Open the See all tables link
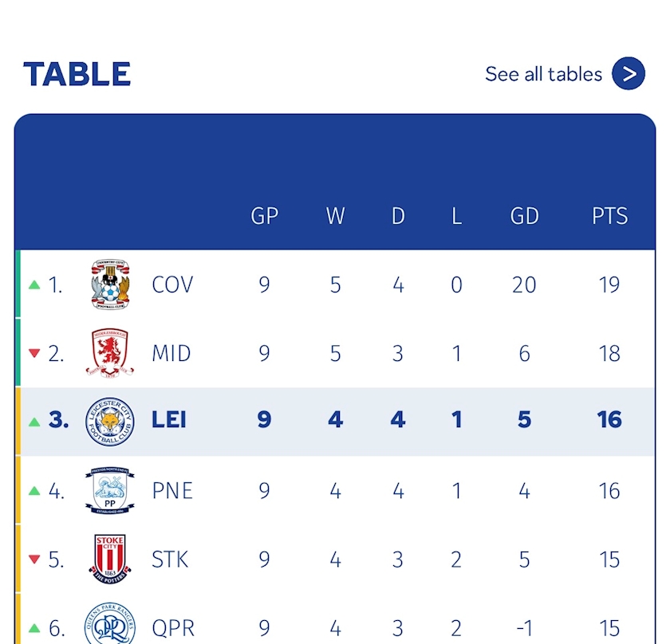The height and width of the screenshot is (644, 670). [543, 74]
